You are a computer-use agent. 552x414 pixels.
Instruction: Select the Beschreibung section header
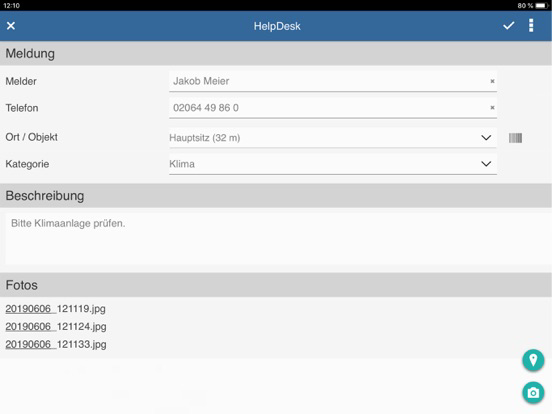point(276,196)
